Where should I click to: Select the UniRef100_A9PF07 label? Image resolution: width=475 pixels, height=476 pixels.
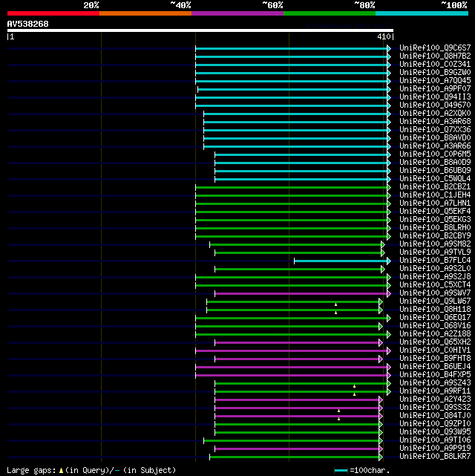(x=435, y=89)
